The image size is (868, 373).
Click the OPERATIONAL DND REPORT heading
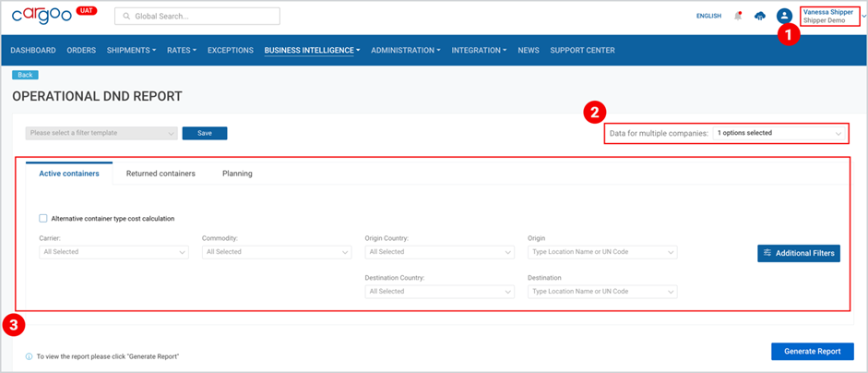tap(97, 96)
